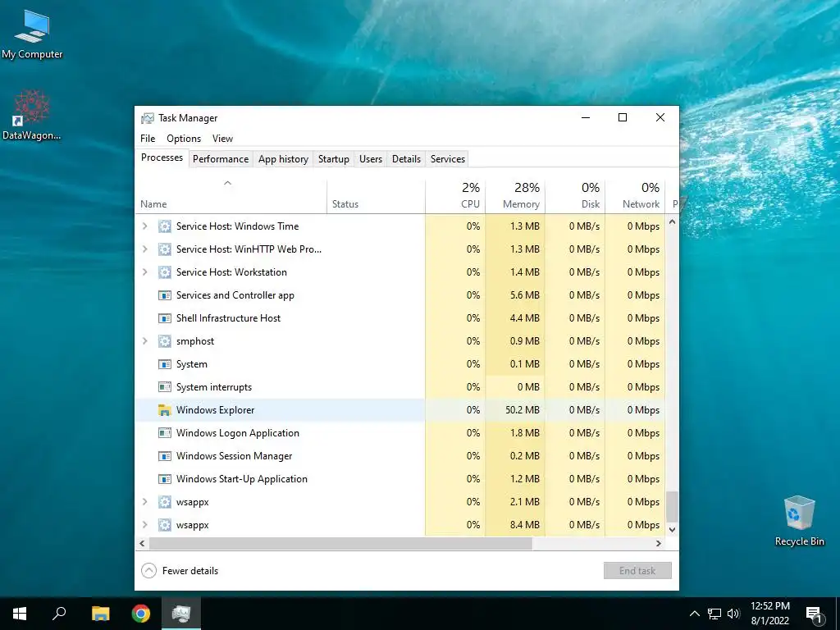The image size is (840, 630).
Task: Click the smphost gear icon
Action: pos(164,341)
